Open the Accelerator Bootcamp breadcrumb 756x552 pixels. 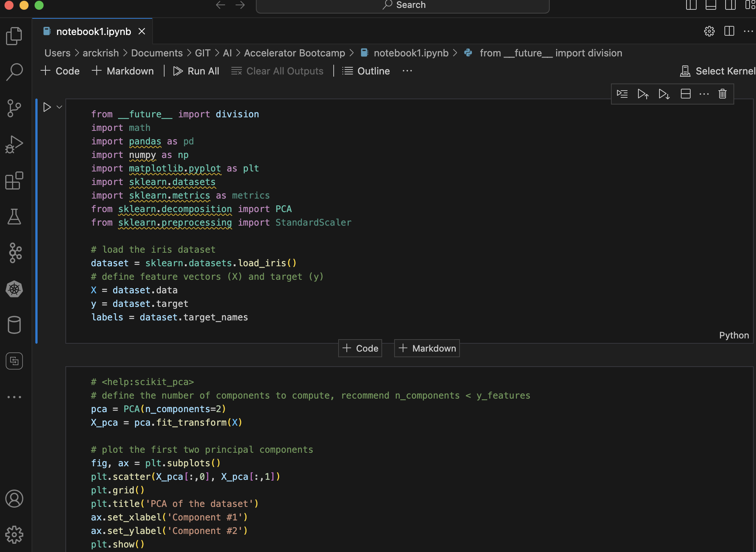click(x=295, y=53)
